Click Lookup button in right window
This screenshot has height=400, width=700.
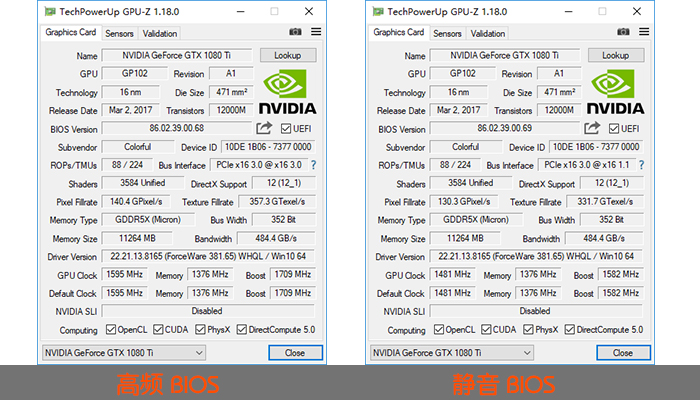coord(616,55)
